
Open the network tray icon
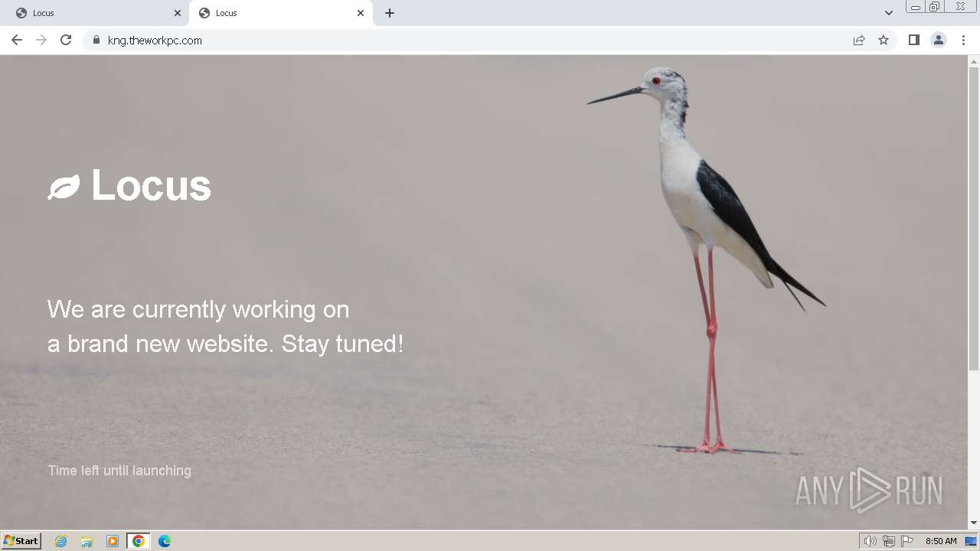tap(889, 541)
